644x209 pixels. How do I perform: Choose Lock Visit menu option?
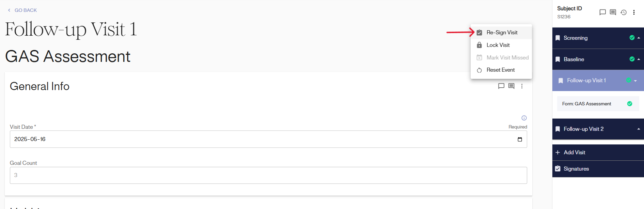[x=498, y=45]
